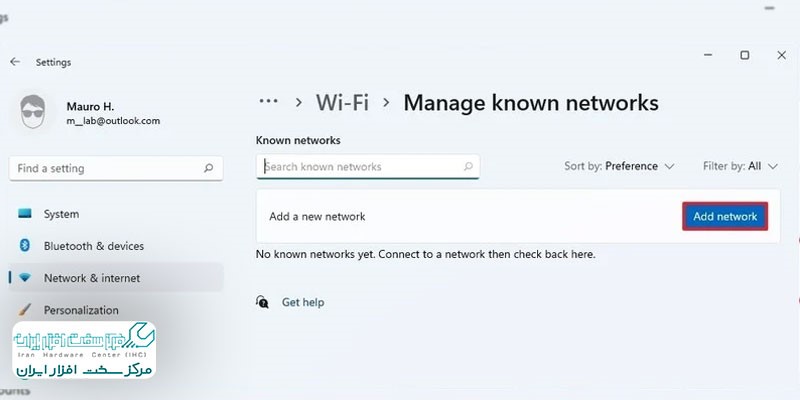Click the Wi-Fi icon beside Network & internet
Viewport: 800px width, 400px height.
point(24,278)
